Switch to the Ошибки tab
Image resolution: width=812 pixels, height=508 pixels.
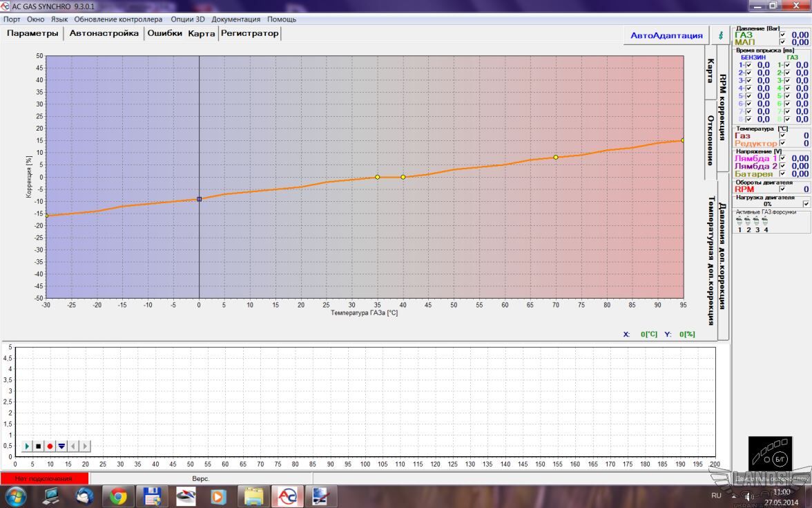[x=164, y=33]
